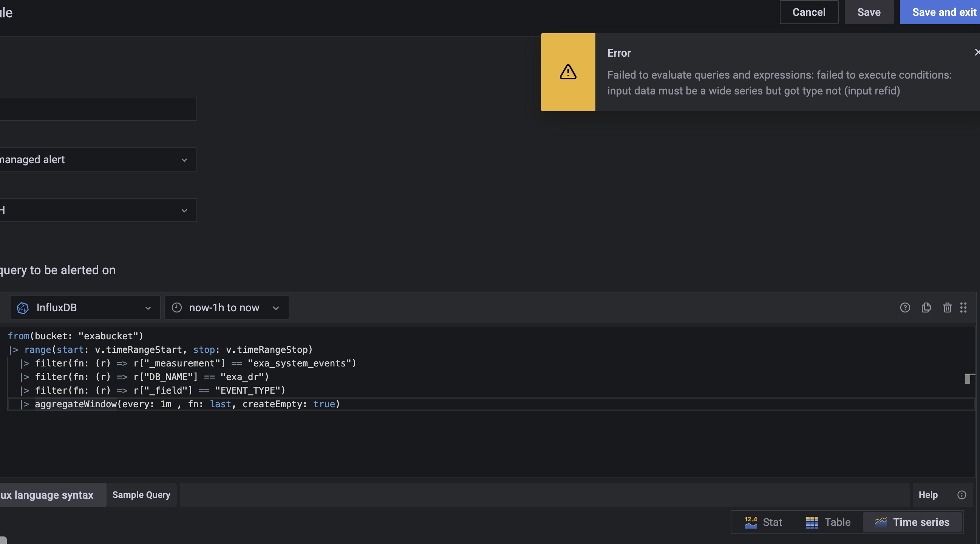The height and width of the screenshot is (544, 980).
Task: Select the Time series visualization
Action: coord(913,522)
